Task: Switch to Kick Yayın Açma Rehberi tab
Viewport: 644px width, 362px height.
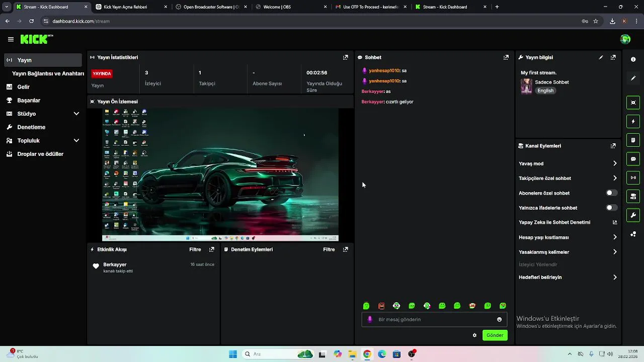Action: [131, 7]
